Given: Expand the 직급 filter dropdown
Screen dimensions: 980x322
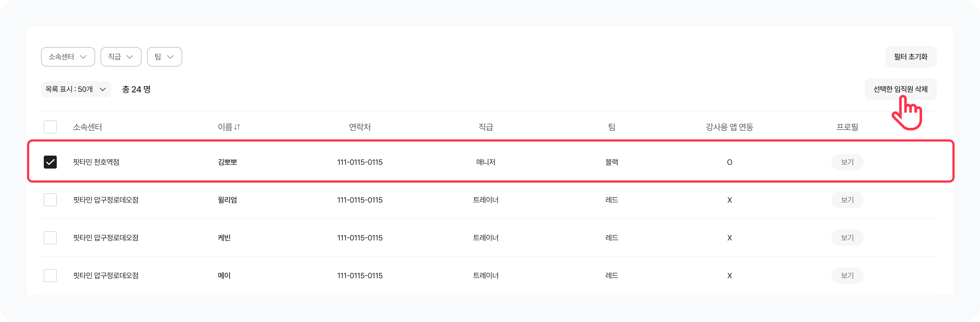Looking at the screenshot, I should (x=121, y=57).
